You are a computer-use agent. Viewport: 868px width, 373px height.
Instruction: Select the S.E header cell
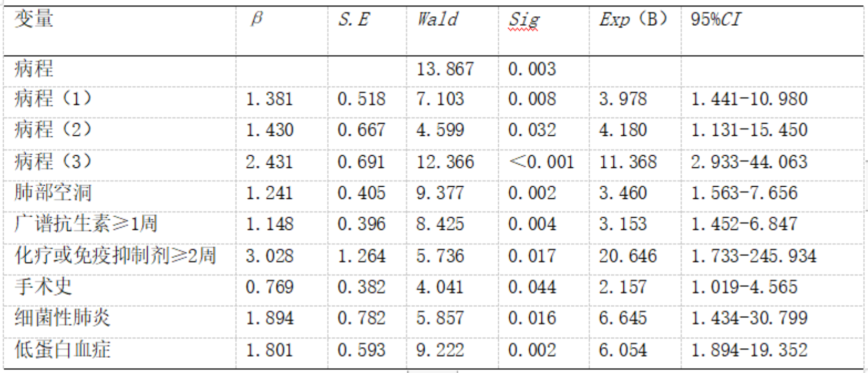pyautogui.click(x=354, y=19)
